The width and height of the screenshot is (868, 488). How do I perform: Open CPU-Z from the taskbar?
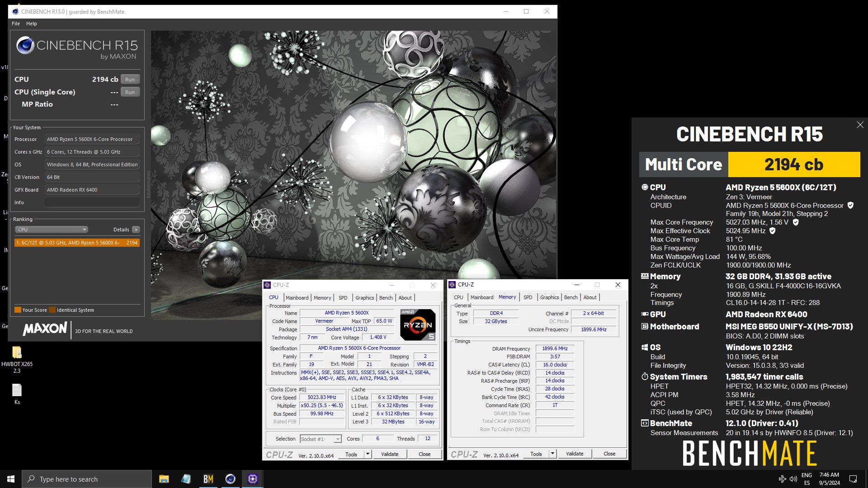coord(252,479)
